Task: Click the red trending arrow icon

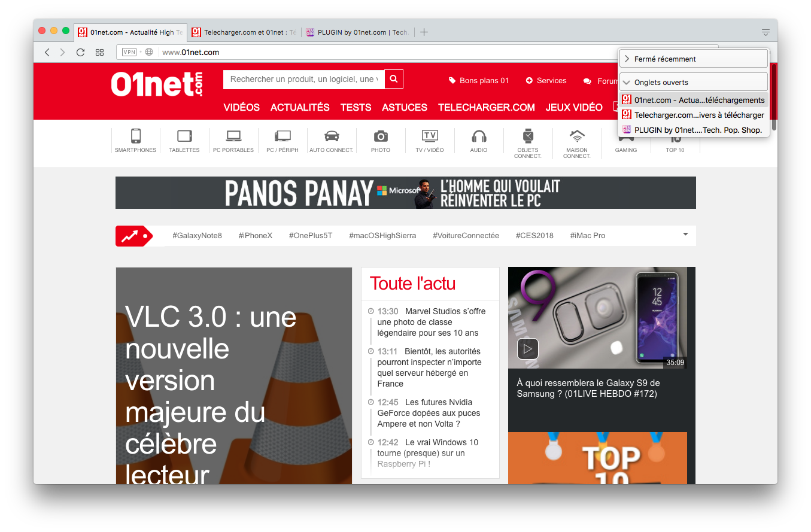Action: point(130,236)
